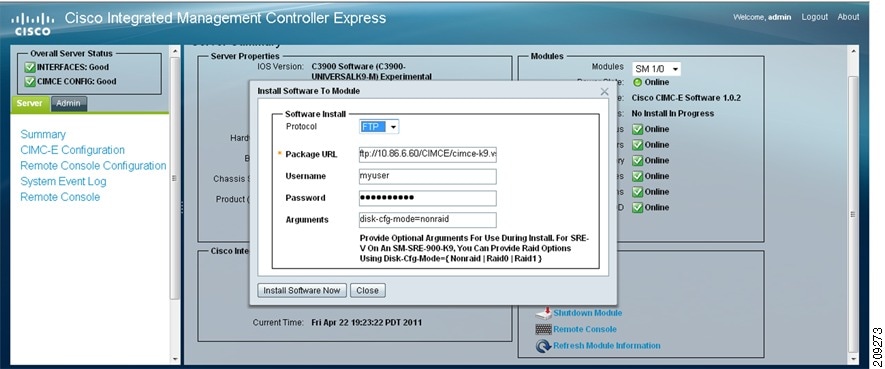Screen dimensions: 885x369
Task: Click Shutdown Module link
Action: click(x=588, y=313)
